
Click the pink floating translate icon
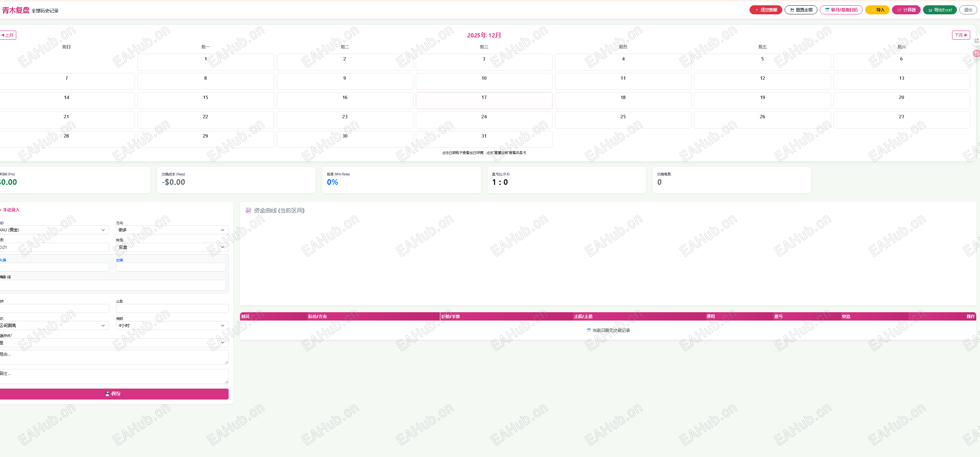pos(976,54)
